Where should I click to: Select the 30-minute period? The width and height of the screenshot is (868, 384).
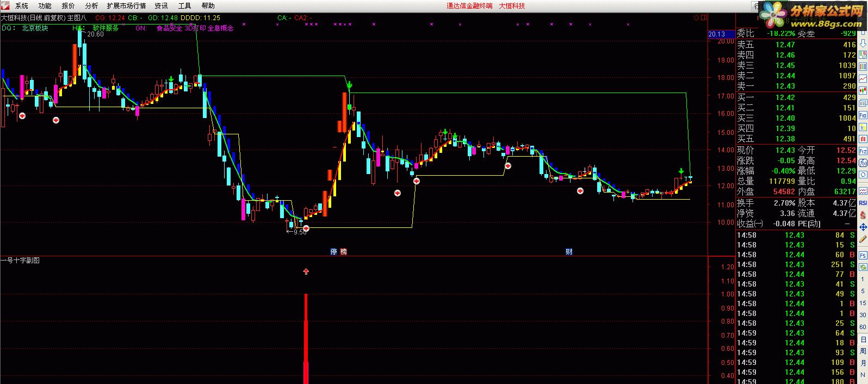(863, 314)
